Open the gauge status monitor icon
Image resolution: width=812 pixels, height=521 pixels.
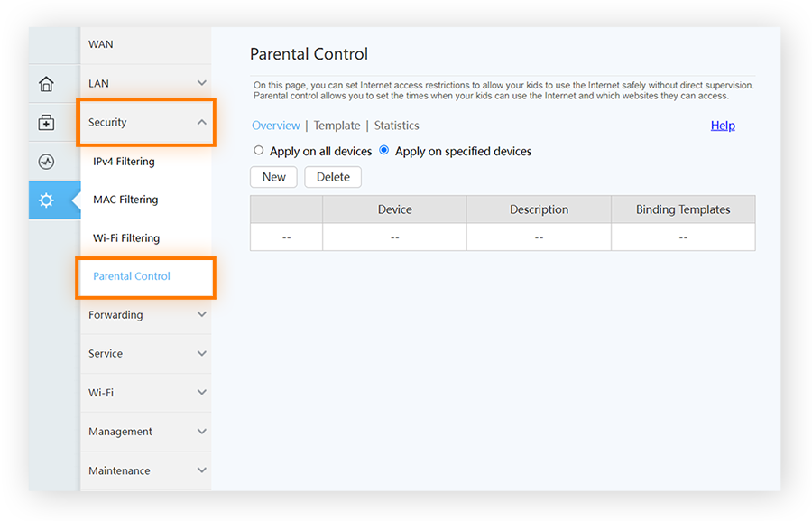46,162
